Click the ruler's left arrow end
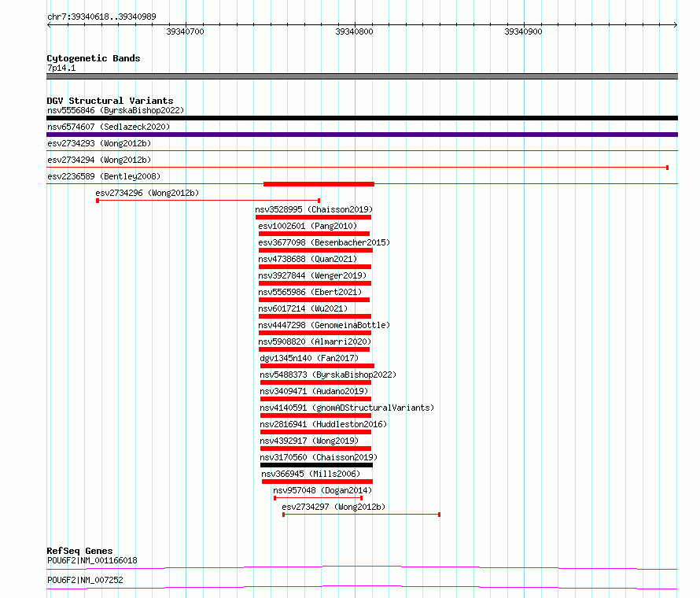This screenshot has width=700, height=598. click(49, 24)
